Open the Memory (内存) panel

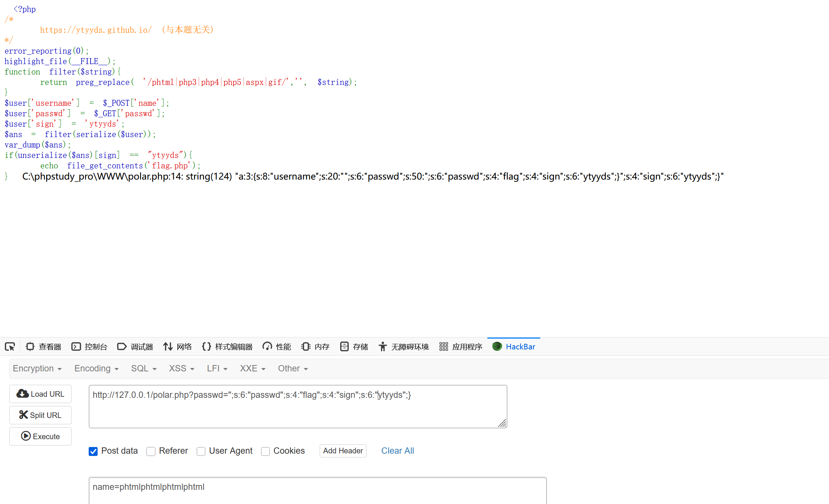tap(316, 347)
